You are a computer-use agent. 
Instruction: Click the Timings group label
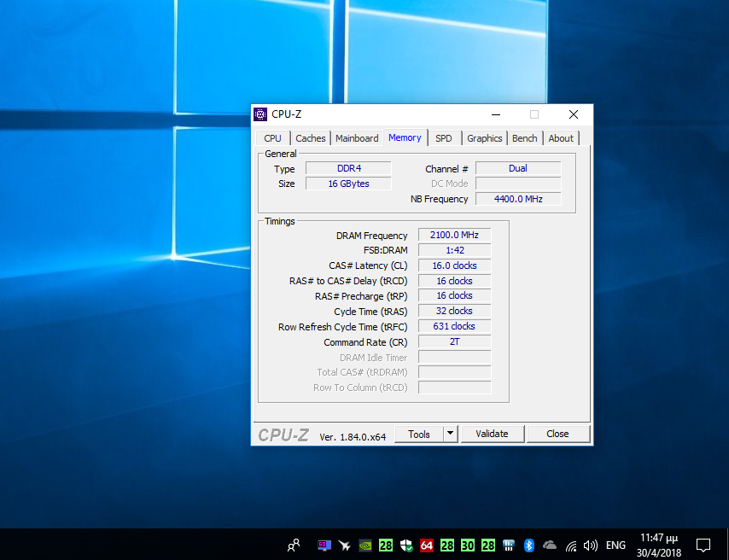(x=279, y=221)
